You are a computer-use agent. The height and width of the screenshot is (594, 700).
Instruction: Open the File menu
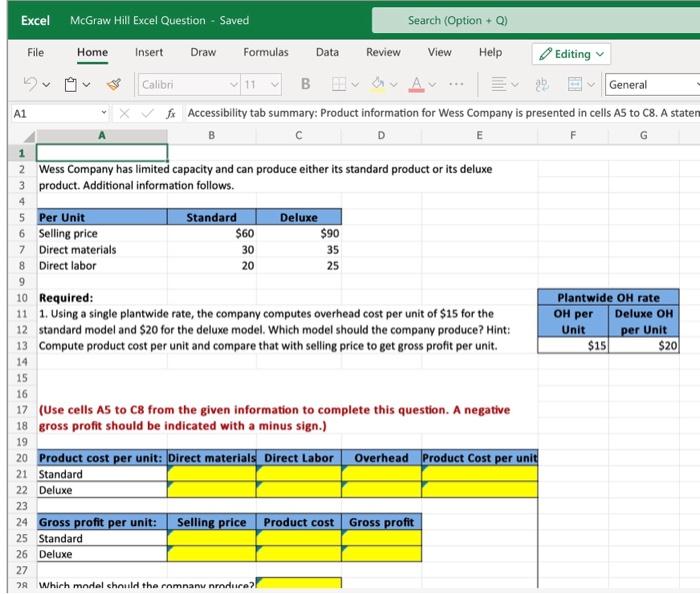click(x=36, y=53)
